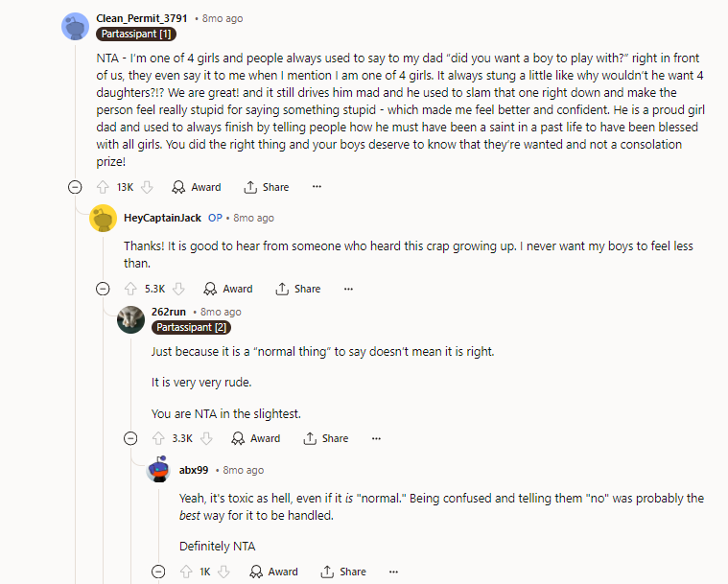Share the 262run comment
This screenshot has height=584, width=728.
[x=326, y=438]
